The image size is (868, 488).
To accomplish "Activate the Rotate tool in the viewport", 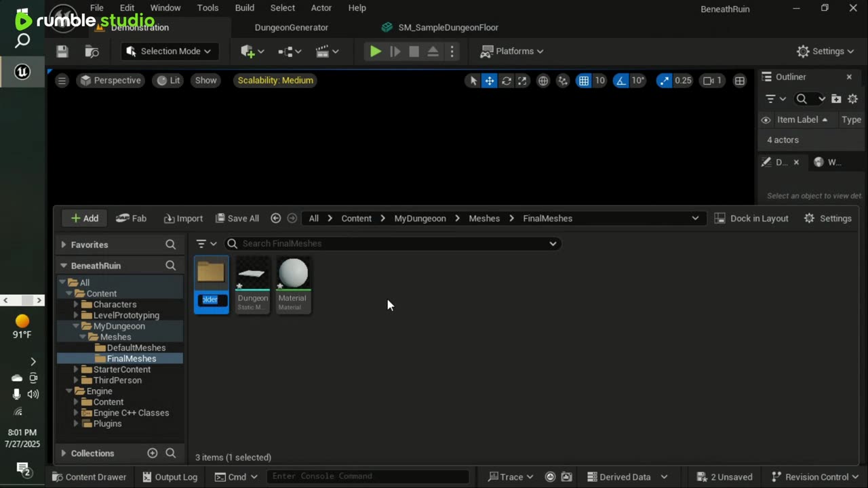I will 506,81.
